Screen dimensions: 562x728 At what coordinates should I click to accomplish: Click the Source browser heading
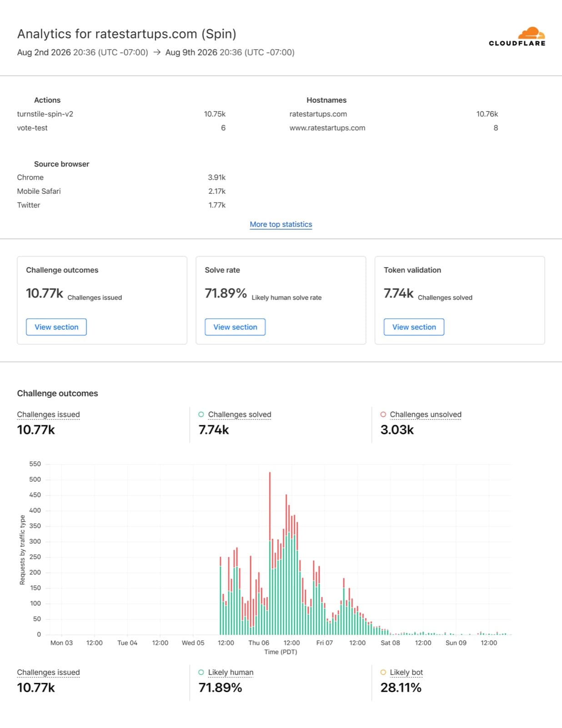coord(61,164)
